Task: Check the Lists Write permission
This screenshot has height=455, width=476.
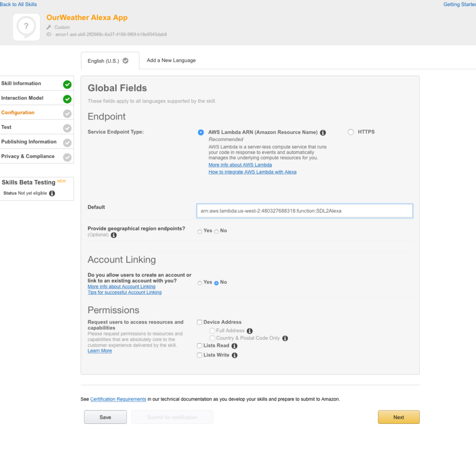Action: 199,355
